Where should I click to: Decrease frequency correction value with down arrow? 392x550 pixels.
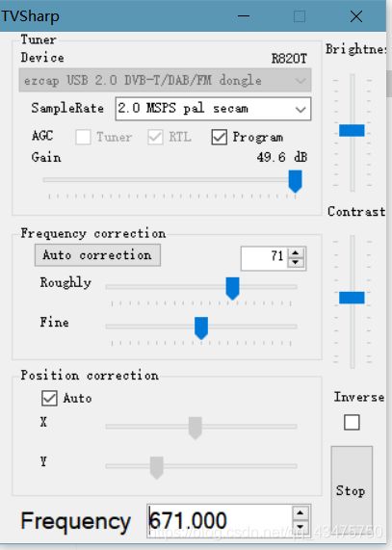296,262
